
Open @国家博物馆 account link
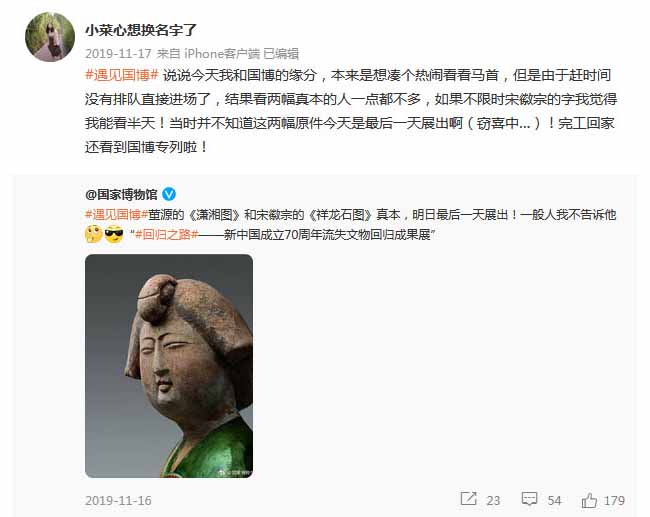coord(121,194)
